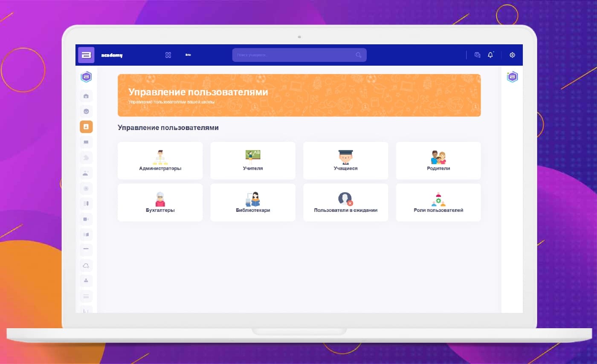Click the purple logo button at top left
Viewport: 597px width, 364px height.
point(86,55)
